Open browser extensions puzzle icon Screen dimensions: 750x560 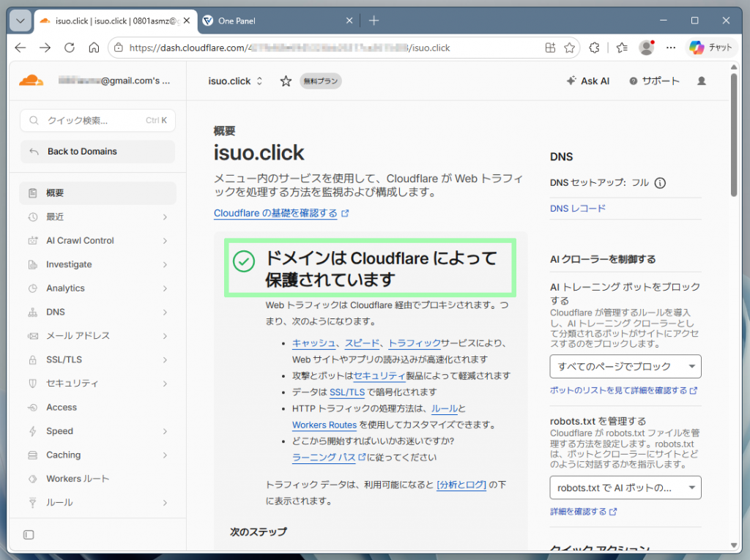coord(594,48)
